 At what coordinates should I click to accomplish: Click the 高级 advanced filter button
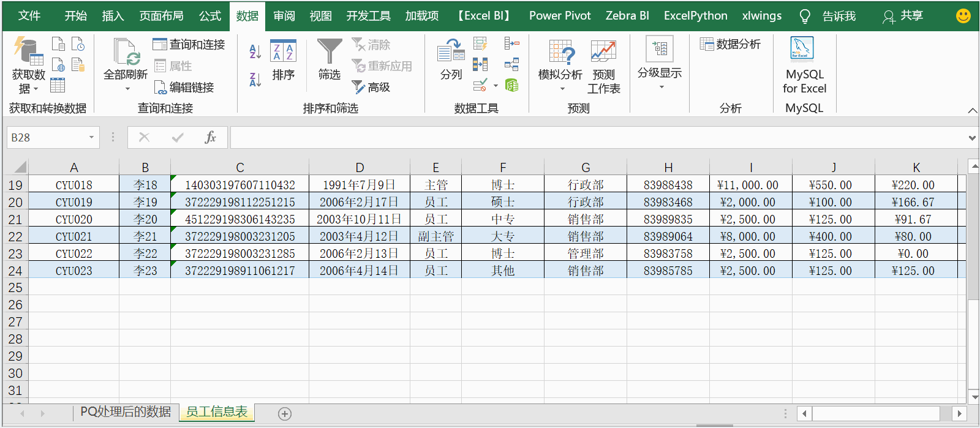pos(371,87)
